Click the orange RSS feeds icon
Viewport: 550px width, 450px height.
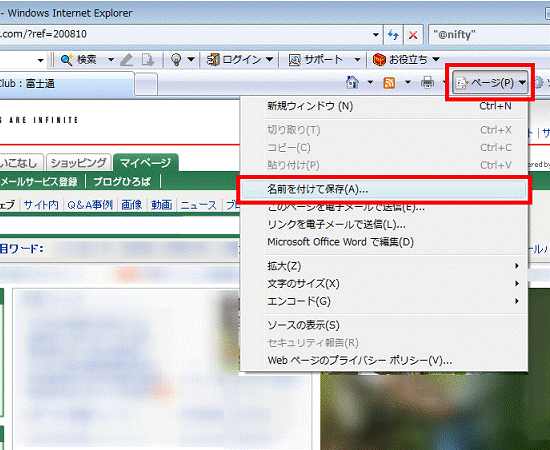(x=389, y=83)
